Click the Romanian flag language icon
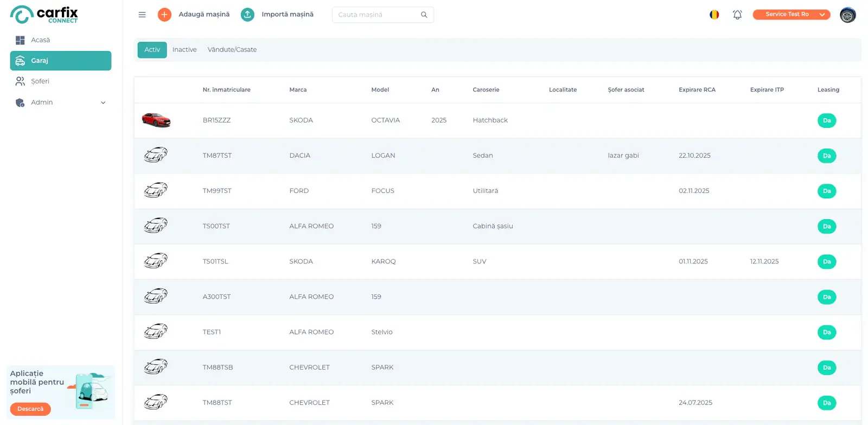 [714, 15]
